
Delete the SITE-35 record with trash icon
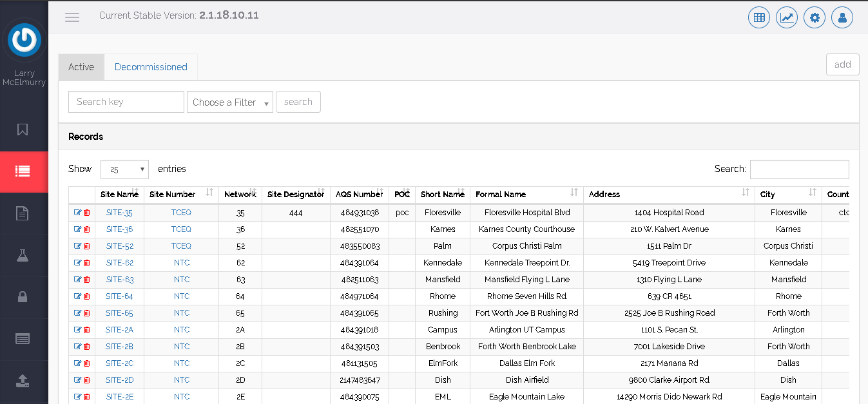[87, 213]
